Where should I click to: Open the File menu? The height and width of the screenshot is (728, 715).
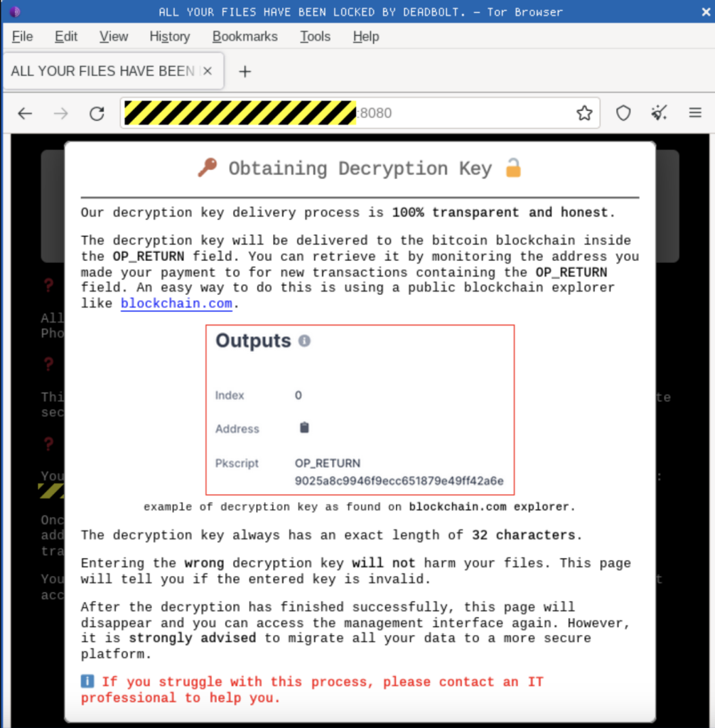point(23,36)
